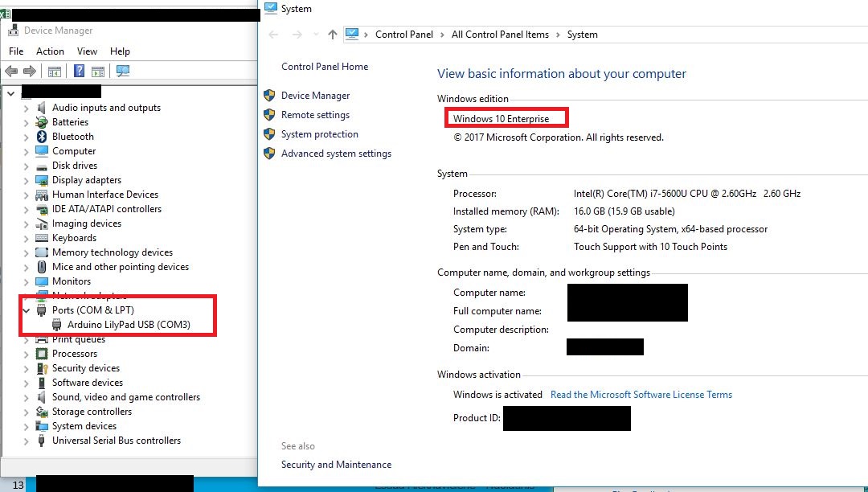Viewport: 868px width, 492px height.
Task: Open the Action menu
Action: click(x=50, y=51)
